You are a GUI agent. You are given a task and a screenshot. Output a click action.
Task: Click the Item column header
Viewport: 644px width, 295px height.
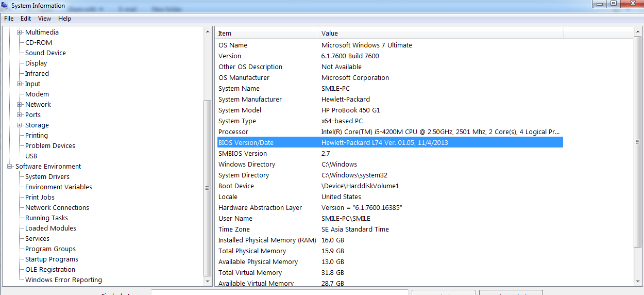pyautogui.click(x=267, y=33)
